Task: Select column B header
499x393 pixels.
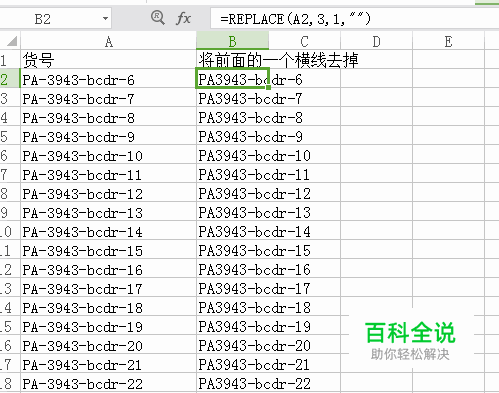Action: (232, 41)
